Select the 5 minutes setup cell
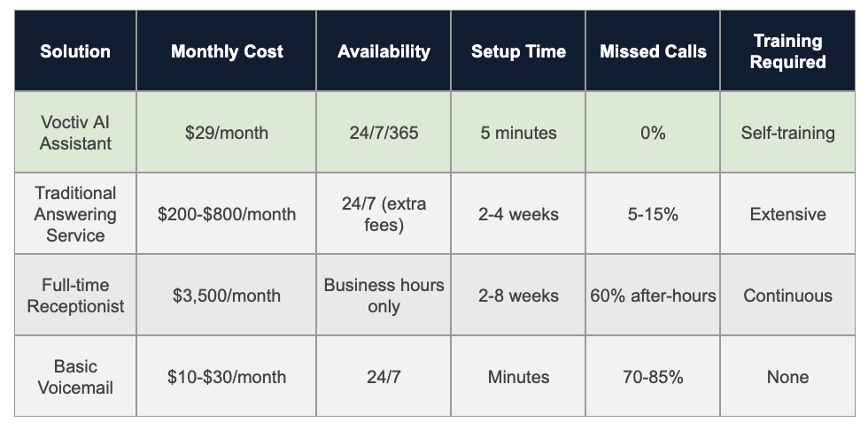Image resolution: width=868 pixels, height=430 pixels. [x=518, y=133]
